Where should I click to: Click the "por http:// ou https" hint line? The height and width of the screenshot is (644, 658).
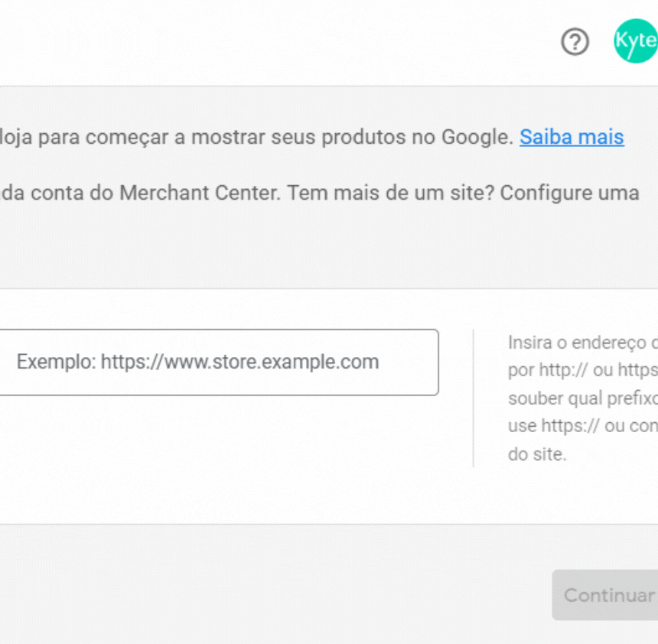tap(583, 370)
